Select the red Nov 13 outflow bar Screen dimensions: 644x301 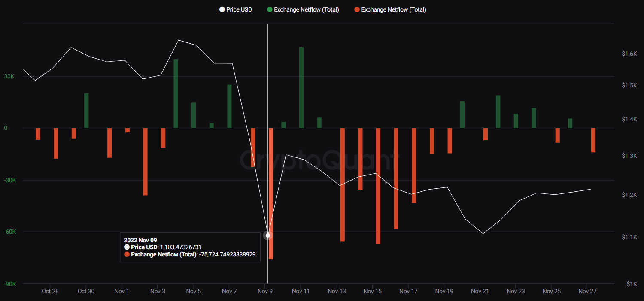pos(343,185)
